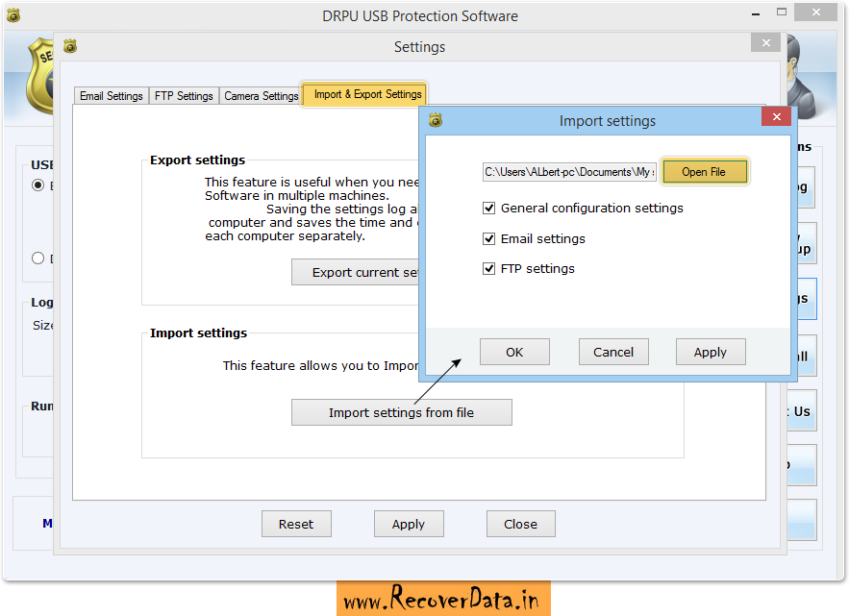The width and height of the screenshot is (849, 616).
Task: Click Apply at bottom of Settings window
Action: (x=409, y=524)
